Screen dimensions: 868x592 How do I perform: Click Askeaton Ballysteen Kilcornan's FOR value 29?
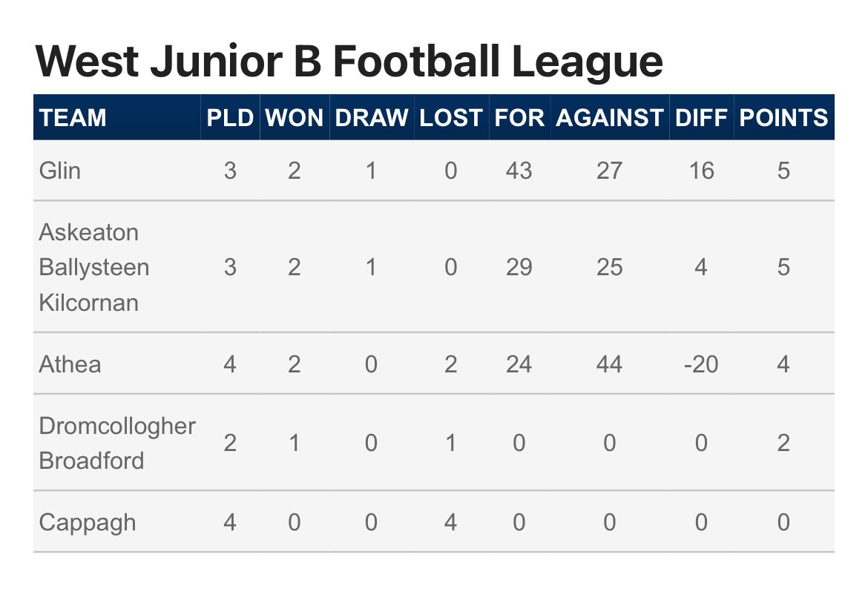[x=519, y=267]
